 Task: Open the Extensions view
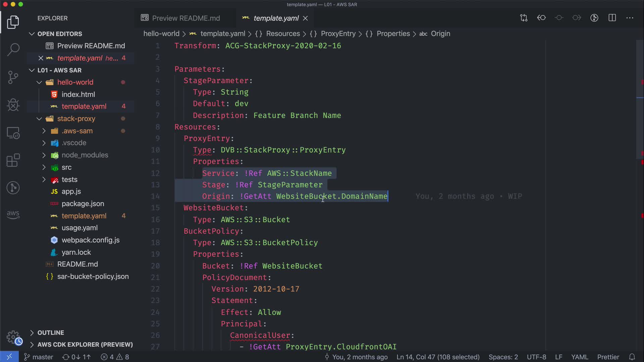13,160
